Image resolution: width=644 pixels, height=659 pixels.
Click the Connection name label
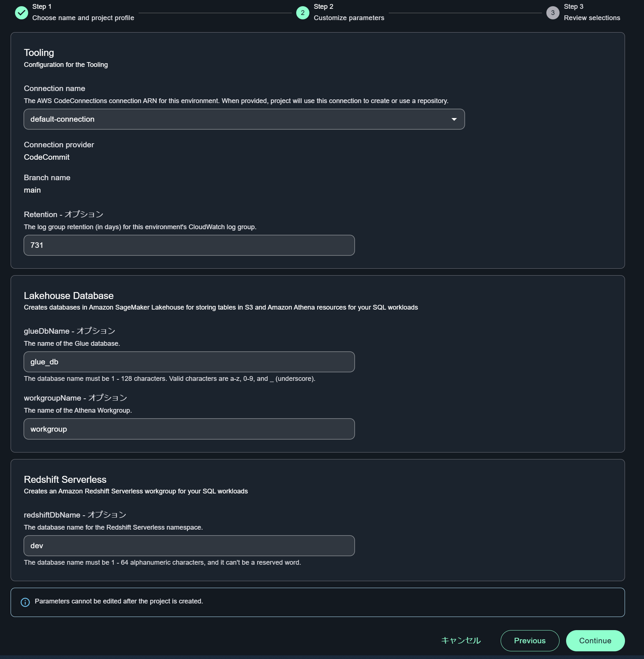point(54,88)
